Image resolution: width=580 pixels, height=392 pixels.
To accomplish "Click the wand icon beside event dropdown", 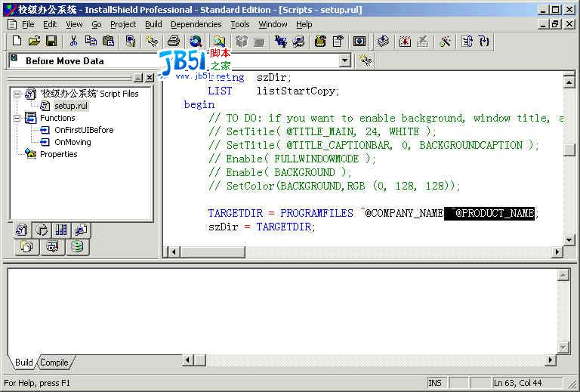I will (366, 60).
